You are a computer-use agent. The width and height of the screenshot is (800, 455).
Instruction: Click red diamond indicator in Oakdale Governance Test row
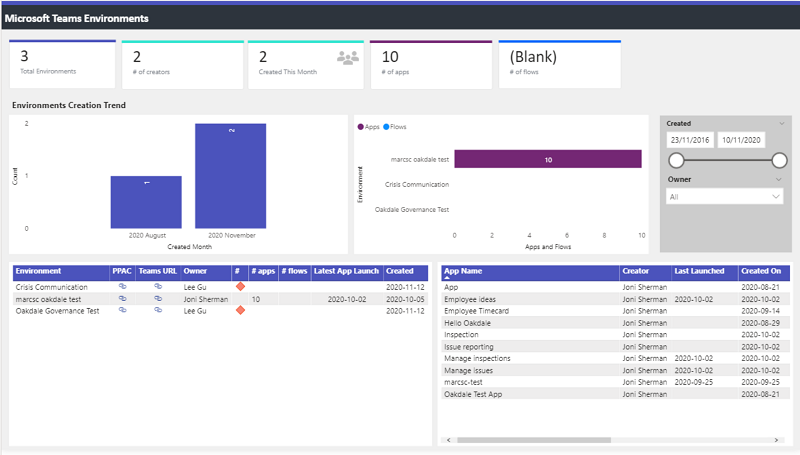coord(240,311)
